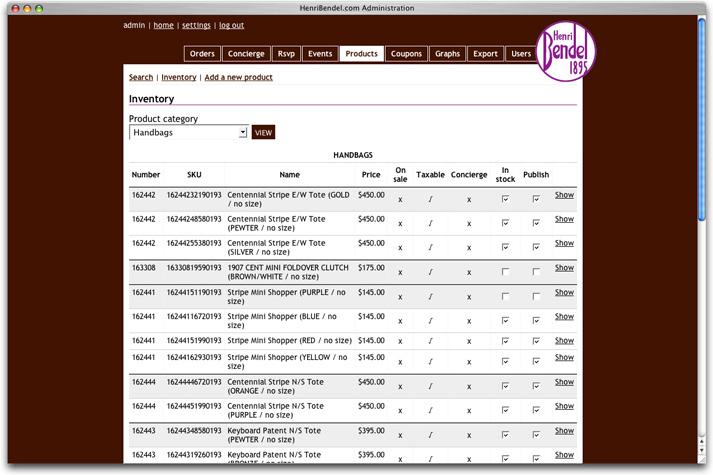Switch to the Orders tab
Screen dimensions: 713x475
tap(202, 54)
